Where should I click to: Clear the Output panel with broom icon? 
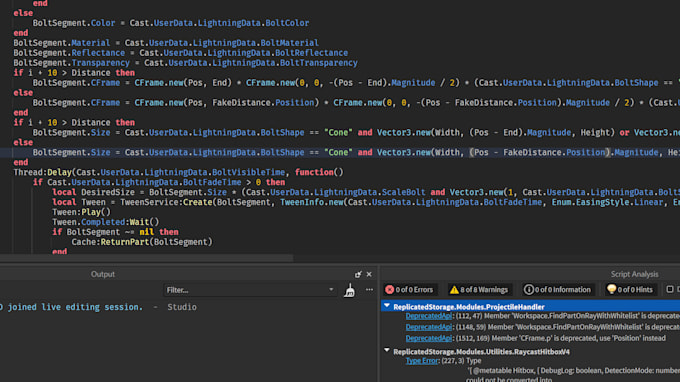(x=350, y=290)
